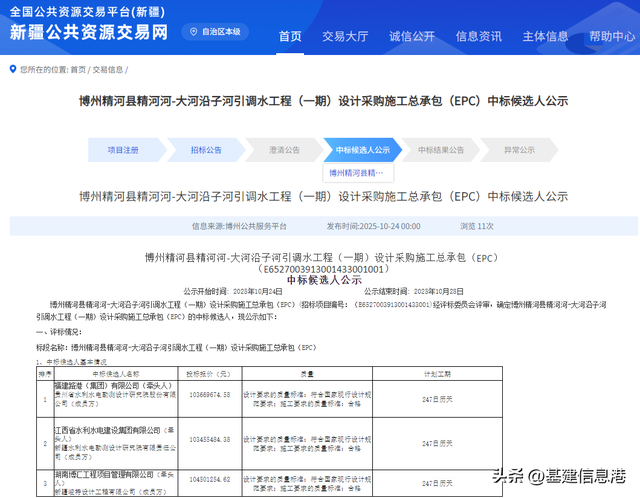Click the pin icon beside 自治区本级
The height and width of the screenshot is (498, 640).
pyautogui.click(x=194, y=31)
